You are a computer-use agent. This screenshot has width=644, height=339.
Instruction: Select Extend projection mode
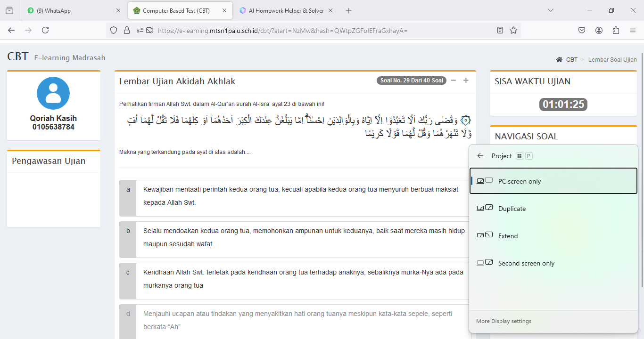pos(553,236)
